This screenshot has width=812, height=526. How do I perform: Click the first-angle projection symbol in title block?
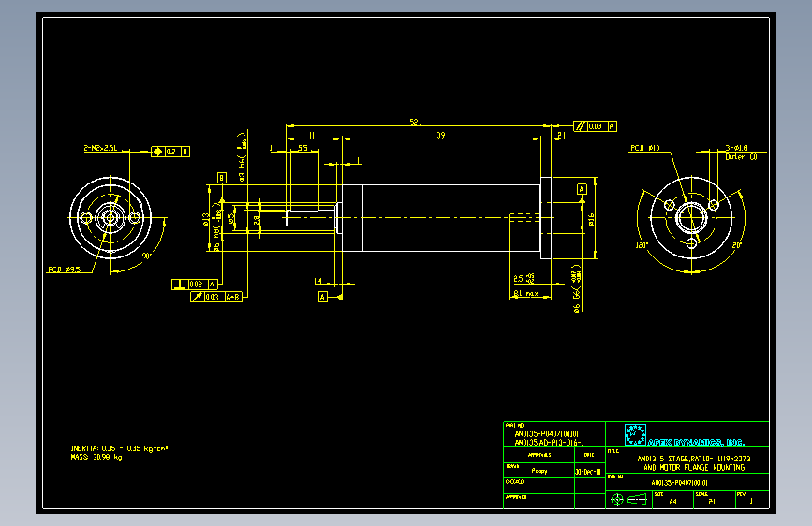pyautogui.click(x=629, y=500)
